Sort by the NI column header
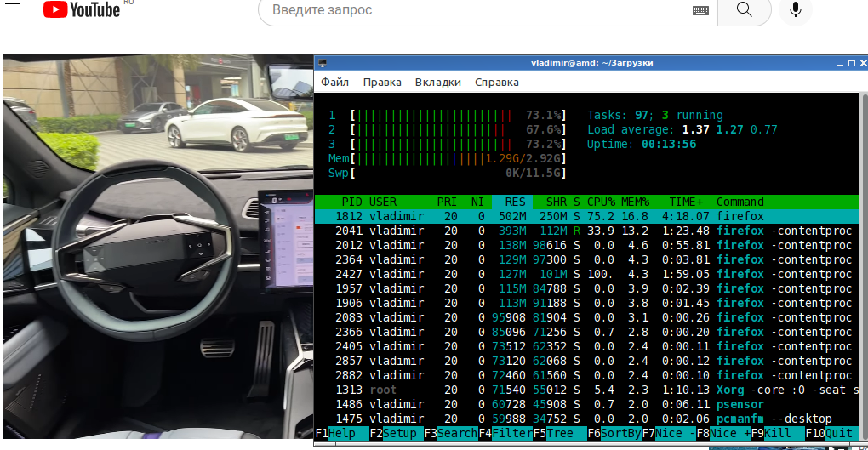 coord(477,202)
